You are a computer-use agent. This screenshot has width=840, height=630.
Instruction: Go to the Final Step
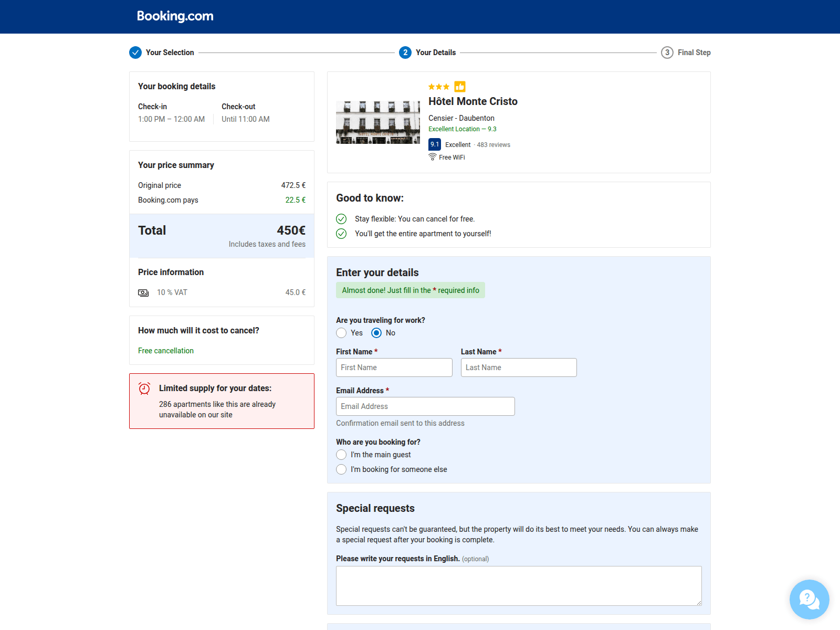point(694,52)
